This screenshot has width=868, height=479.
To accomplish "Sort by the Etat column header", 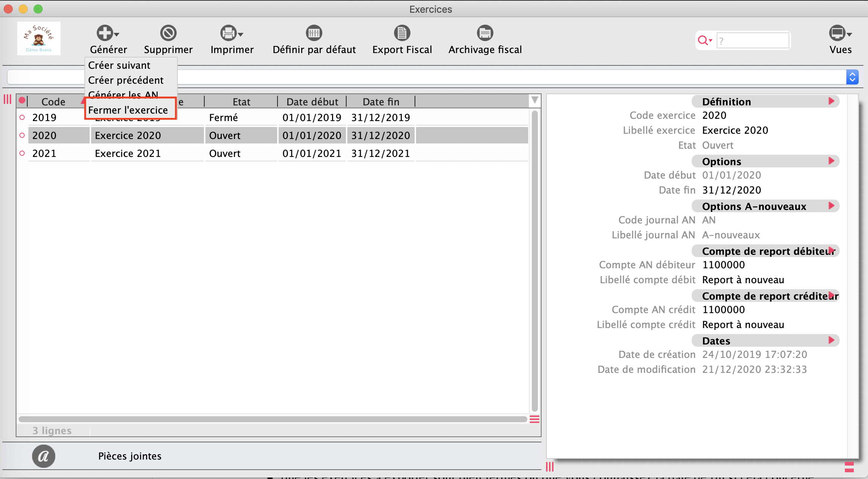I will click(241, 102).
